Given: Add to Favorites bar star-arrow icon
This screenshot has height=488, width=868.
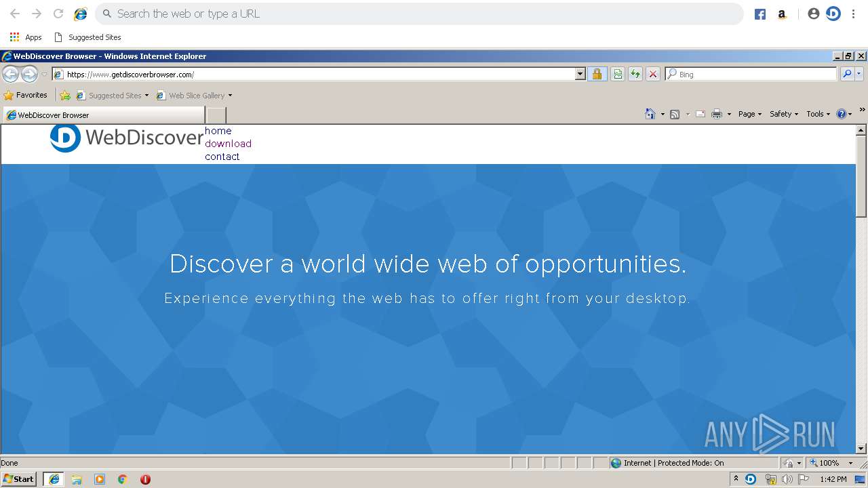Looking at the screenshot, I should coord(65,96).
